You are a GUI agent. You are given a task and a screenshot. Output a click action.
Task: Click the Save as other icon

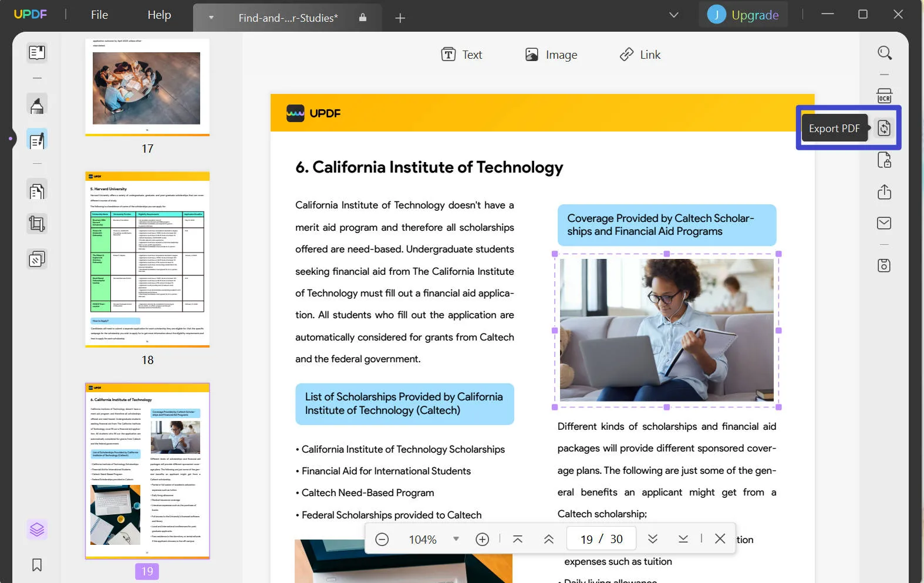click(884, 265)
